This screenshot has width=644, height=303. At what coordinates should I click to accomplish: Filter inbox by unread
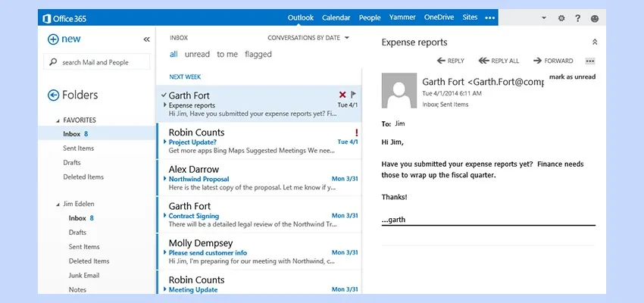(x=197, y=55)
